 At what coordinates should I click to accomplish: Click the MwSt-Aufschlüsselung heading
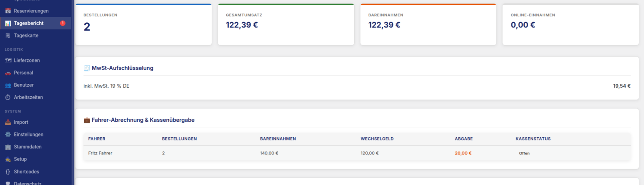click(x=122, y=68)
